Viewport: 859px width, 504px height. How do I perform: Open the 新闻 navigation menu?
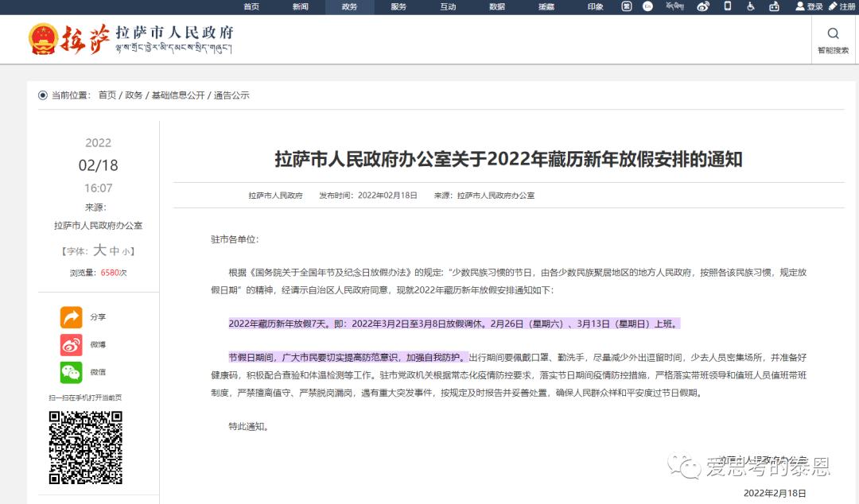coord(301,7)
